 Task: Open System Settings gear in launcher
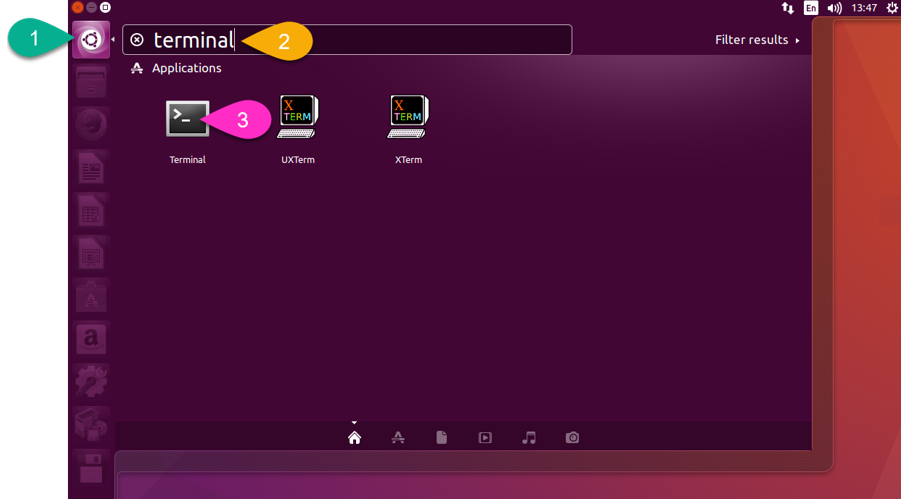pyautogui.click(x=91, y=382)
